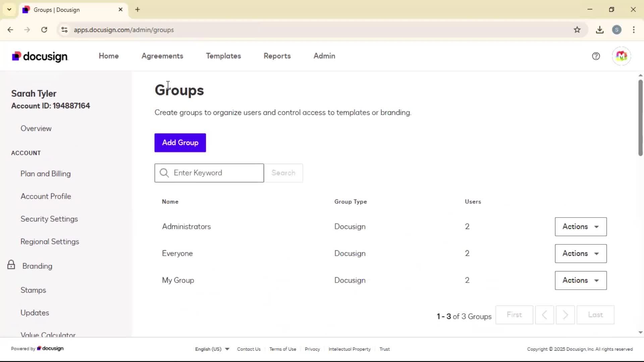Image resolution: width=644 pixels, height=362 pixels.
Task: Select Security Settings in sidebar
Action: tap(49, 219)
